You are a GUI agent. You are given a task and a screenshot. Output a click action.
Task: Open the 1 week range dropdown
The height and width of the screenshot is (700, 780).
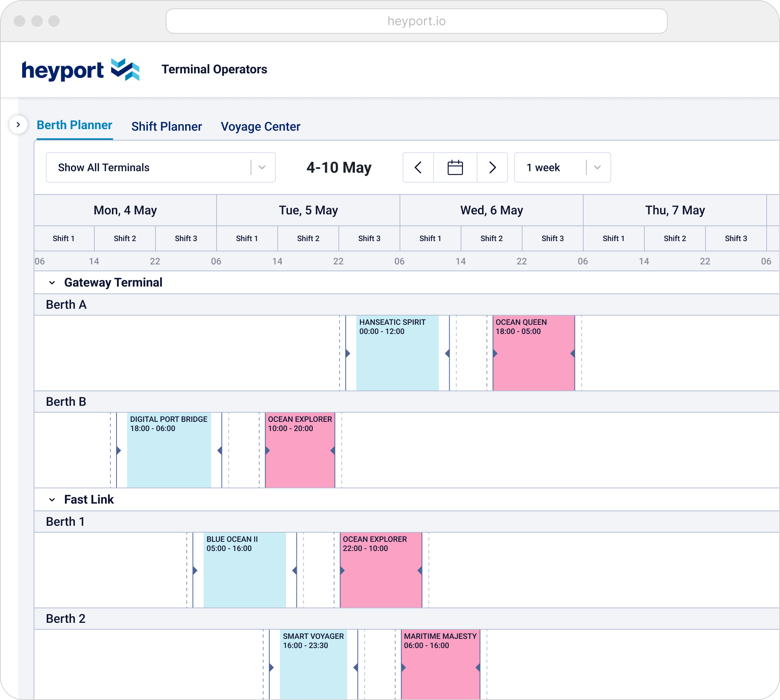tap(562, 167)
